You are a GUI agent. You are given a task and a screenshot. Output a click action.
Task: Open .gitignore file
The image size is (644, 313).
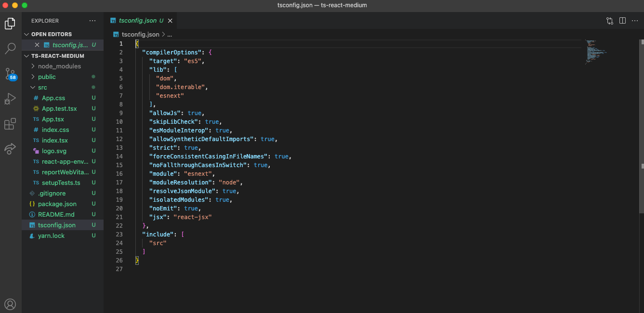click(63, 193)
